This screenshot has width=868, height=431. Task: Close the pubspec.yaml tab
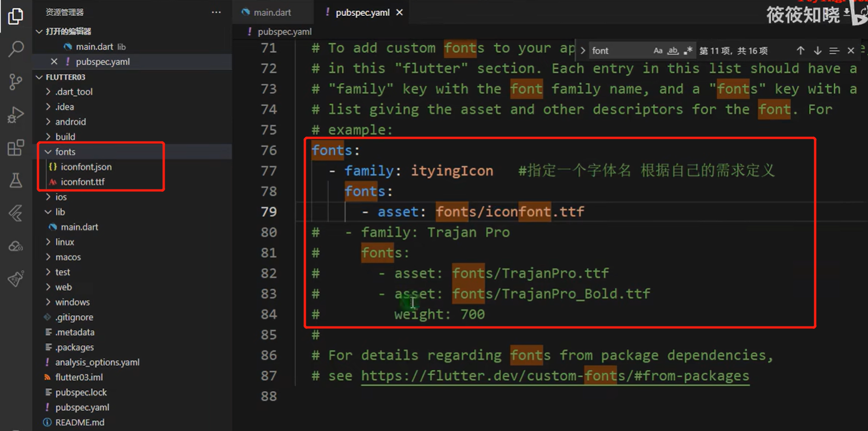399,12
